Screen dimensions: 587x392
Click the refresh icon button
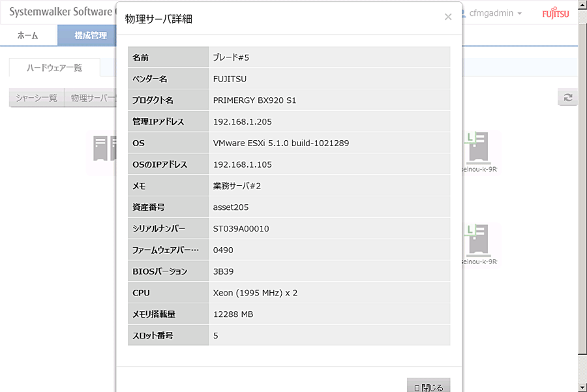(567, 97)
